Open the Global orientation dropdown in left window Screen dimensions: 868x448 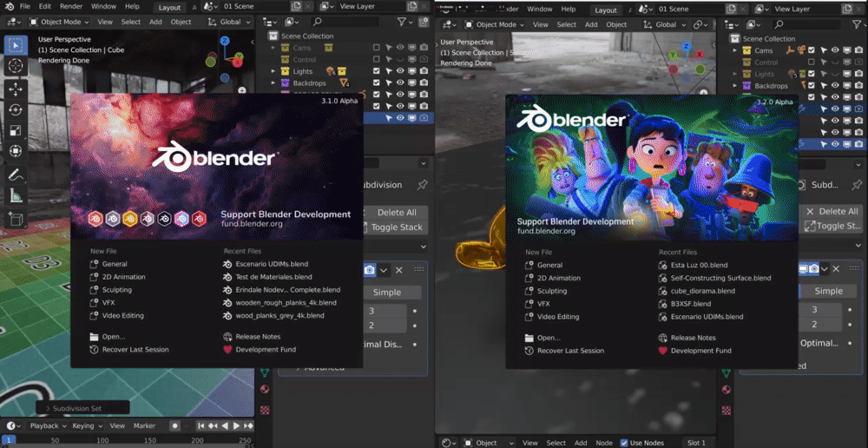click(x=229, y=22)
